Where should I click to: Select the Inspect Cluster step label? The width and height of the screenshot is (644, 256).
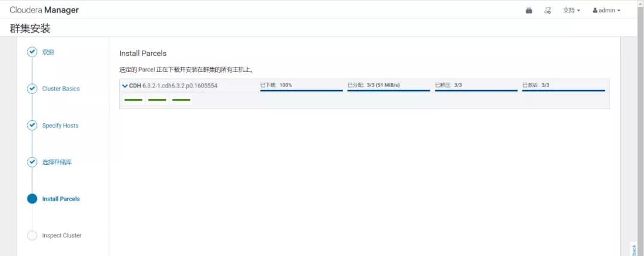click(x=61, y=236)
